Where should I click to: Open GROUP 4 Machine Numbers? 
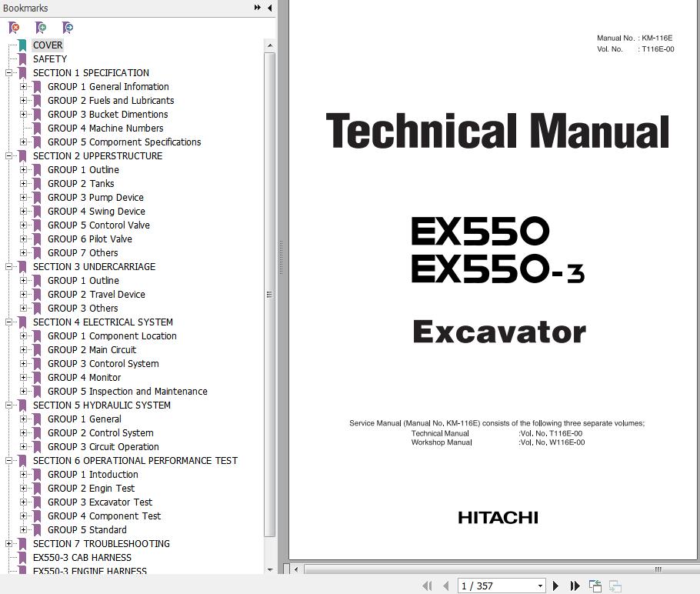click(105, 128)
